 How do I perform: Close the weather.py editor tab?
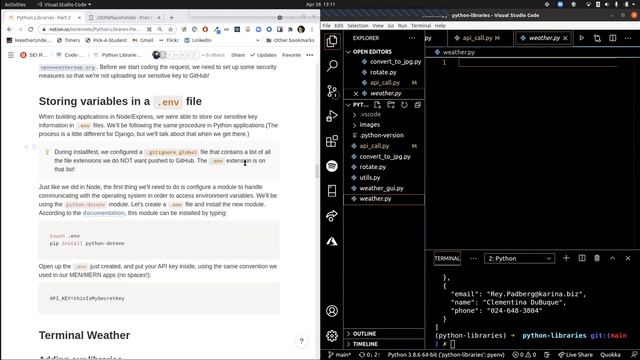(565, 38)
